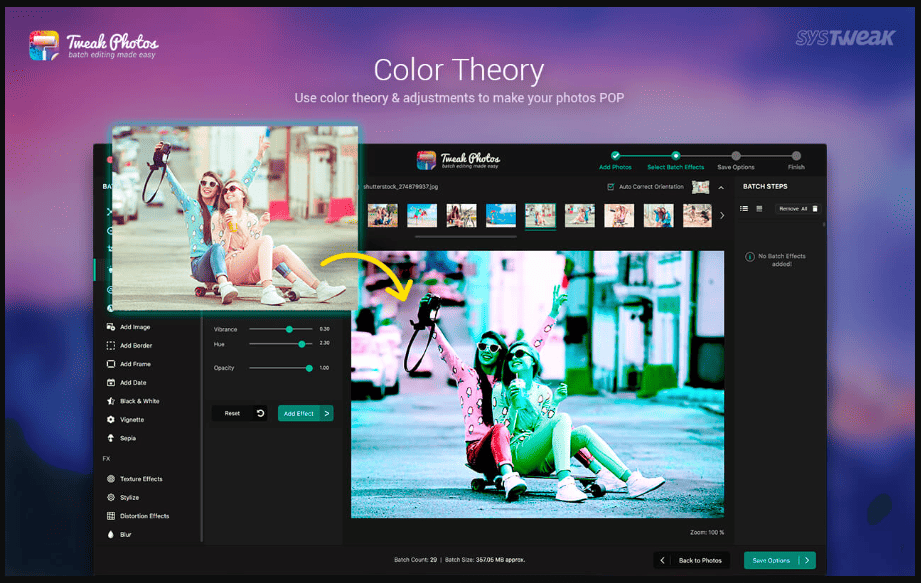The width and height of the screenshot is (921, 583).
Task: Click the BATCH STEPS heading
Action: point(765,187)
